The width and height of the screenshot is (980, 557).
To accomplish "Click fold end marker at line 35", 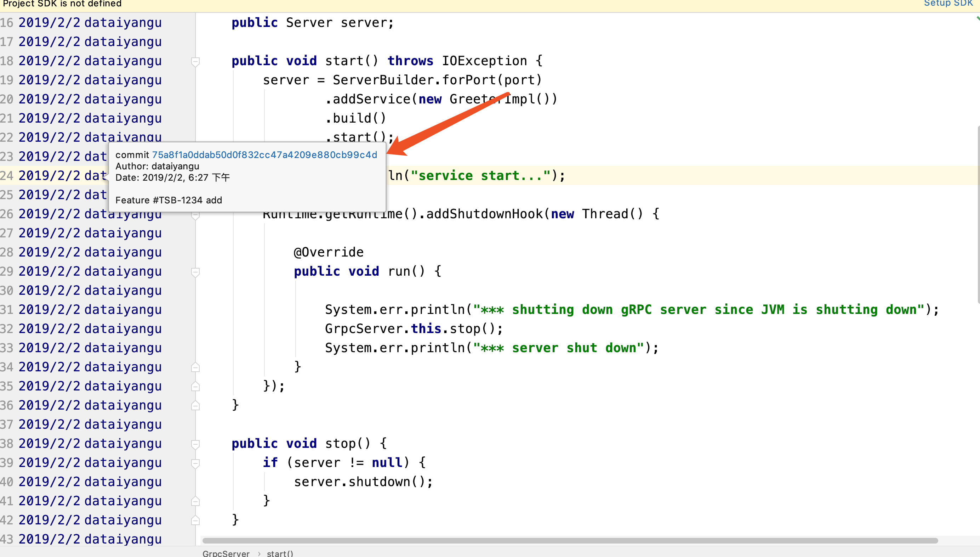I will click(x=195, y=386).
